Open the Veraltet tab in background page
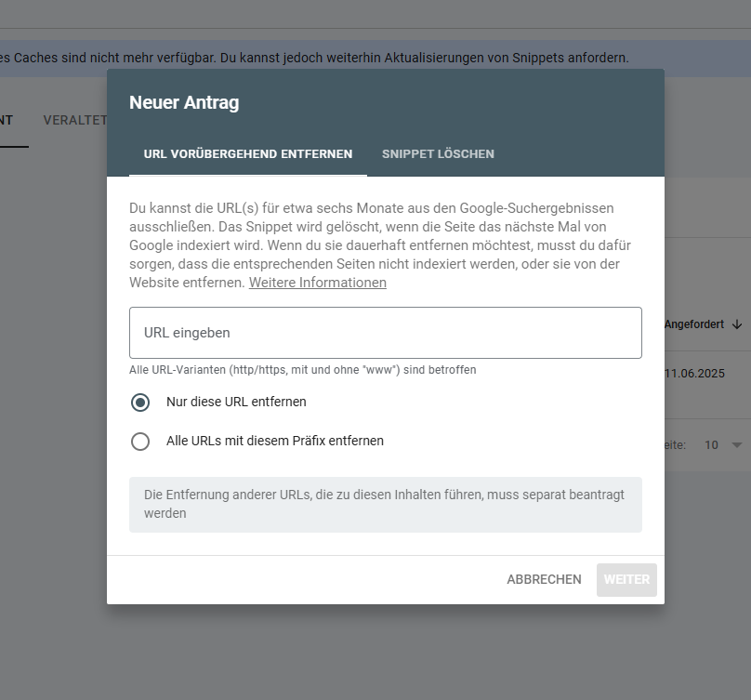This screenshot has width=751, height=700. pyautogui.click(x=75, y=120)
